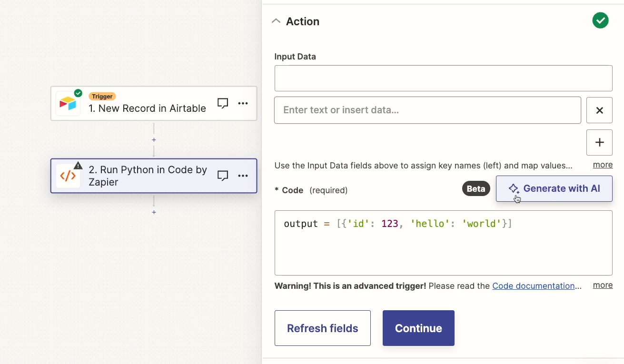Click the Action section heading
The height and width of the screenshot is (364, 624).
[303, 21]
